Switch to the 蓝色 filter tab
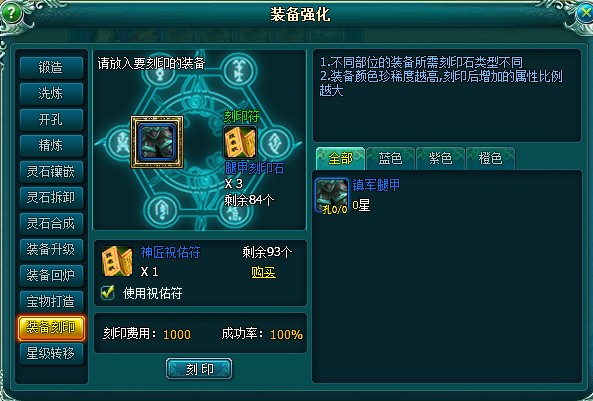 click(x=390, y=158)
